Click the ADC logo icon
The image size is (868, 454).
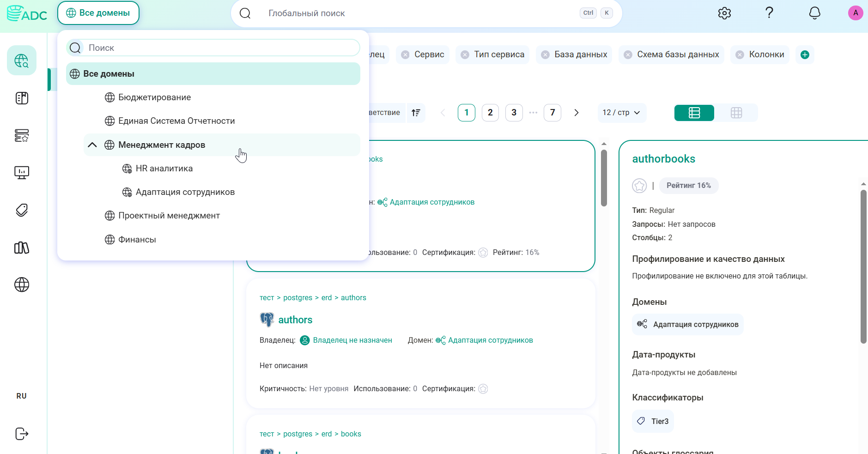click(x=27, y=13)
